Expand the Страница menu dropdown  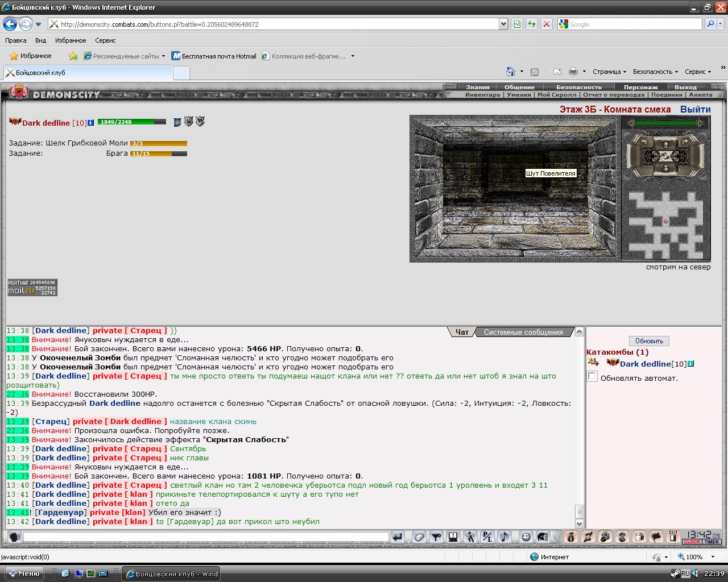(609, 72)
